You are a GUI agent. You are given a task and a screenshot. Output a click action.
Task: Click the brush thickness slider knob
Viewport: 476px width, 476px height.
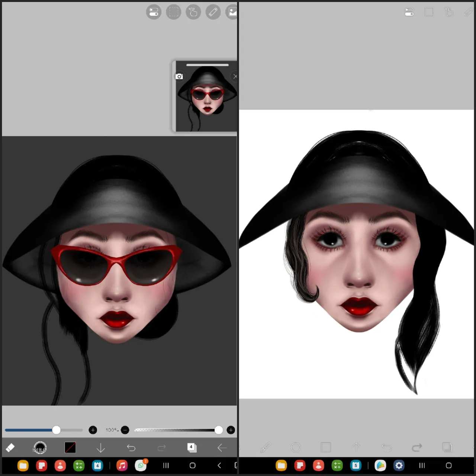tap(56, 430)
